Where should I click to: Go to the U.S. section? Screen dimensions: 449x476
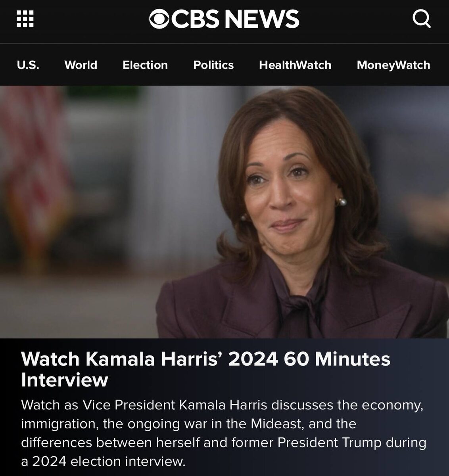pos(28,65)
